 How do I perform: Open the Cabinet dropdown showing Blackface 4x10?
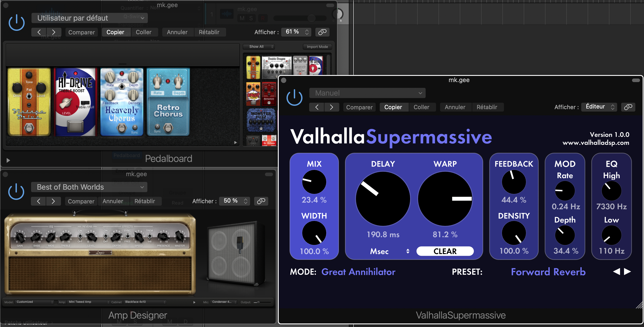145,302
